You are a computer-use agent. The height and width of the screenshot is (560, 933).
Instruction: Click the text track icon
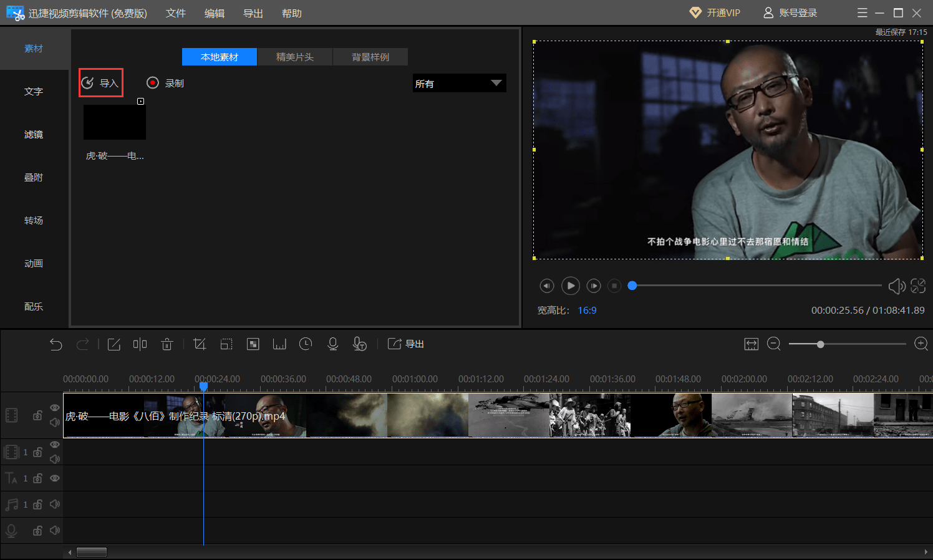point(11,478)
